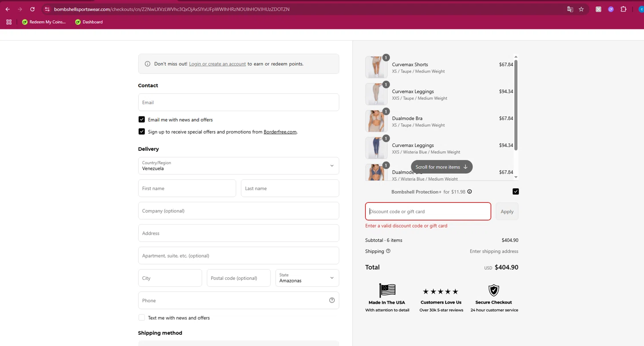Click the Company (optional) field
Screen dimensions: 644x346
click(238, 211)
